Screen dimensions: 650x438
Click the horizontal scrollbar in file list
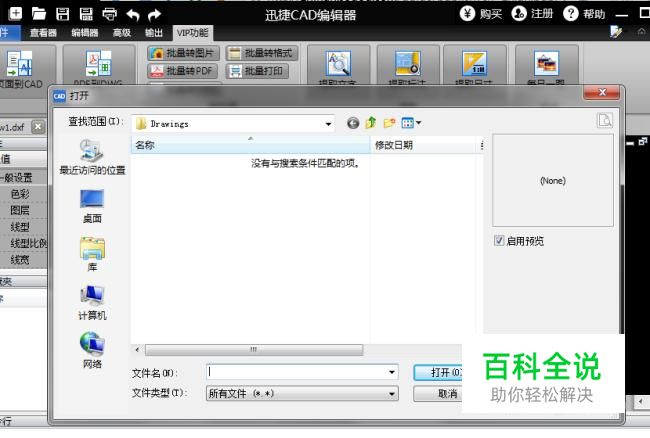254,350
